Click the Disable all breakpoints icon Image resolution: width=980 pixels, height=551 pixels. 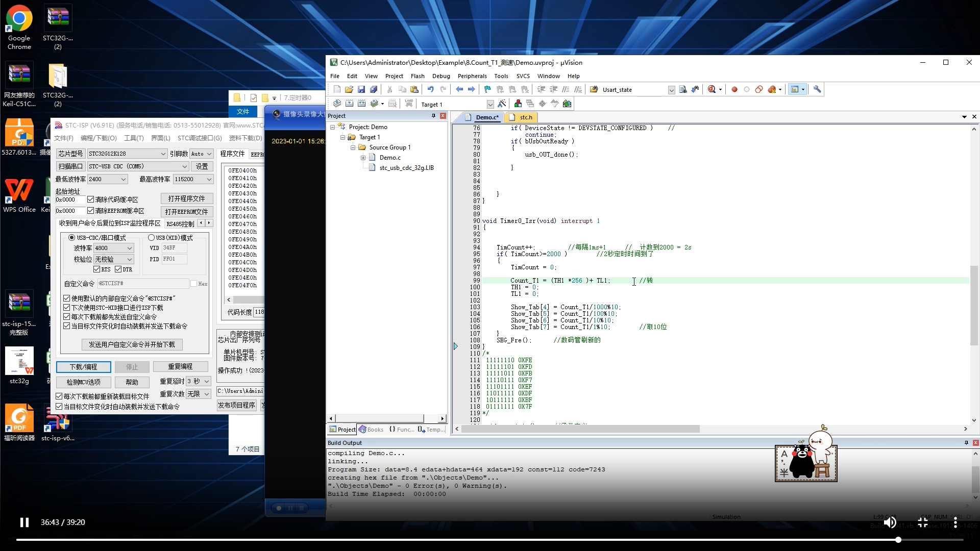[x=759, y=89]
